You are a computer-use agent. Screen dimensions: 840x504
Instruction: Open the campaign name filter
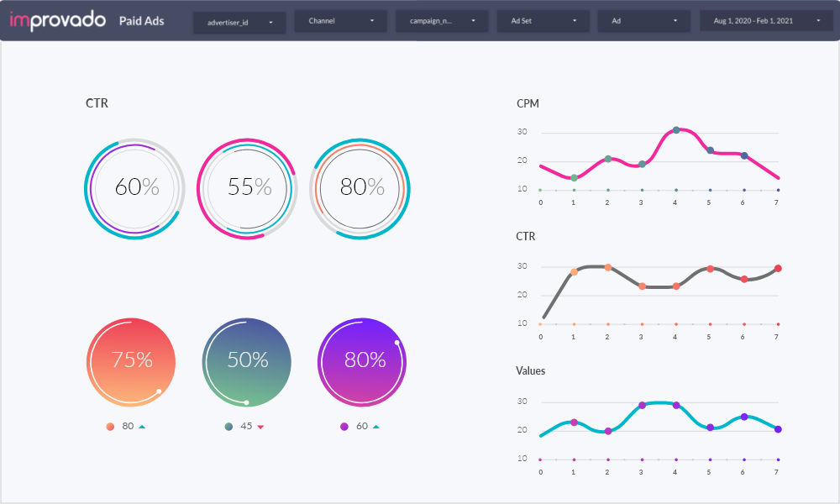[441, 21]
